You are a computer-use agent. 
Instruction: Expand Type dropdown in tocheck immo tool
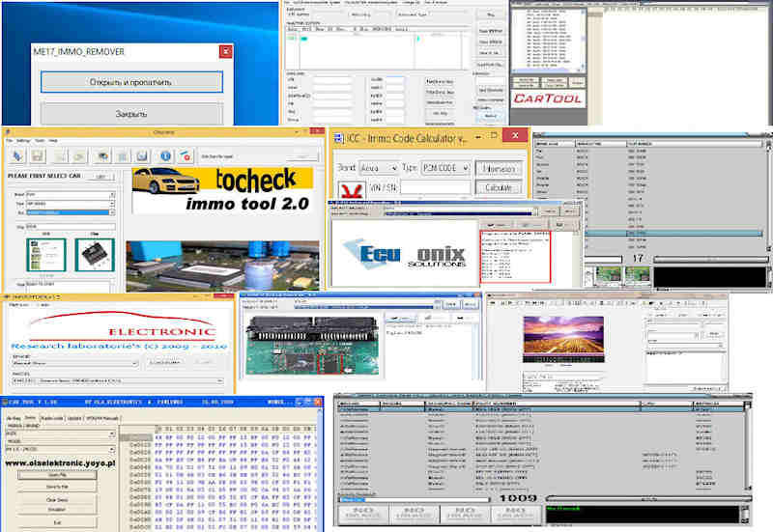click(112, 204)
